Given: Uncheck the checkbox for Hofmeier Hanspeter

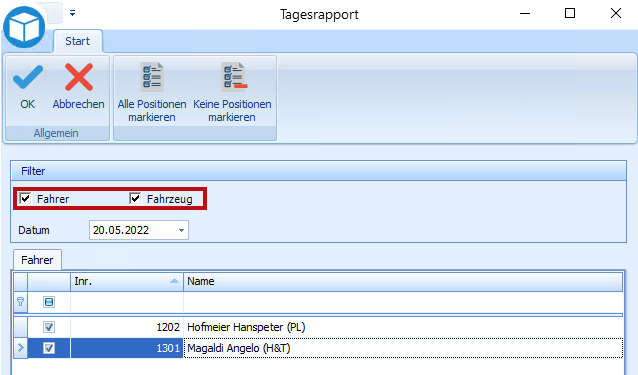Looking at the screenshot, I should (49, 327).
